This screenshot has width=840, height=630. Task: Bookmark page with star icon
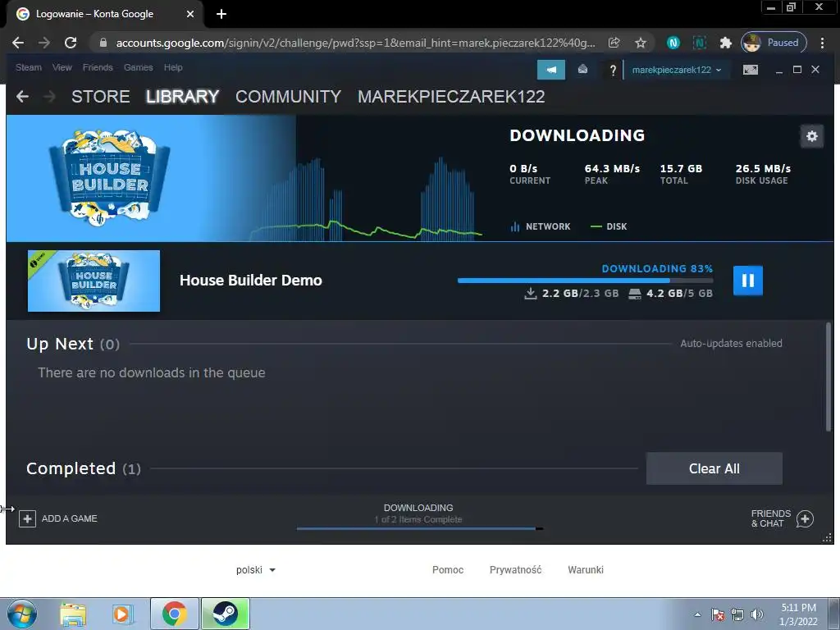coord(640,43)
